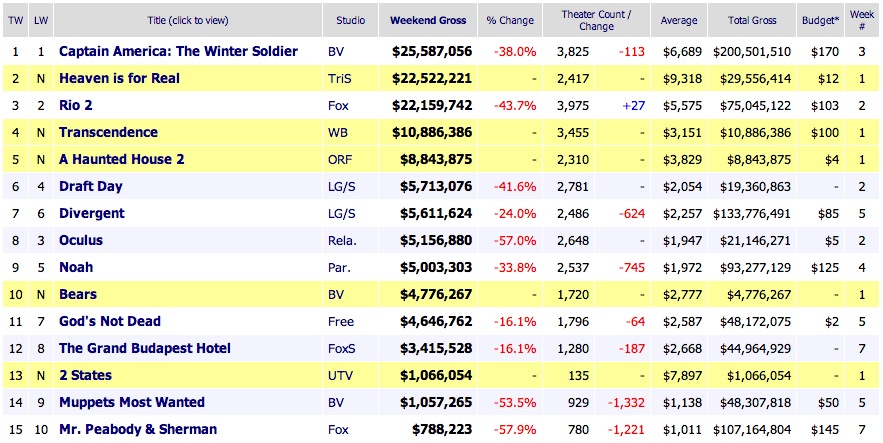Image resolution: width=883 pixels, height=443 pixels.
Task: Open A Haunted House 2 page
Action: (x=122, y=159)
